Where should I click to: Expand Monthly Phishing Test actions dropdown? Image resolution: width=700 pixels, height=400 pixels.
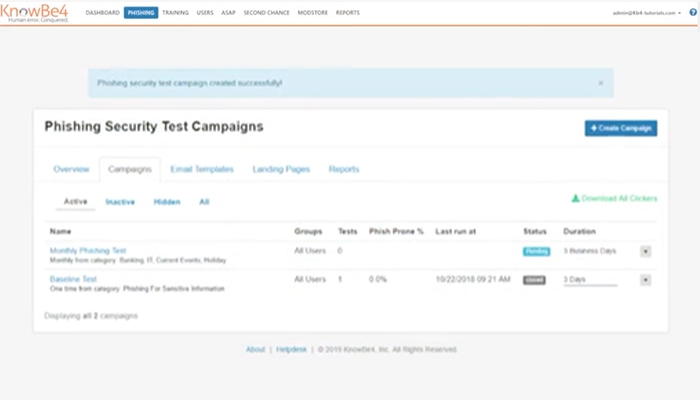(645, 251)
